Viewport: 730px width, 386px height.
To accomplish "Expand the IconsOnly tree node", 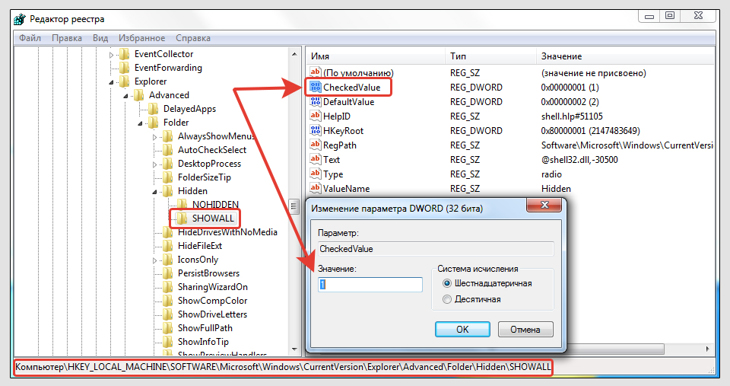I will pos(155,260).
